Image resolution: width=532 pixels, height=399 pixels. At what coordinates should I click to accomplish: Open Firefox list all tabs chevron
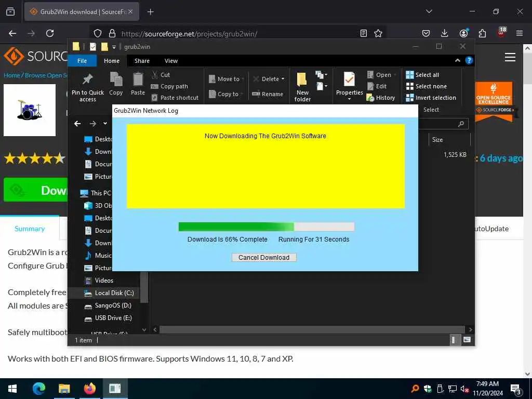click(x=429, y=11)
